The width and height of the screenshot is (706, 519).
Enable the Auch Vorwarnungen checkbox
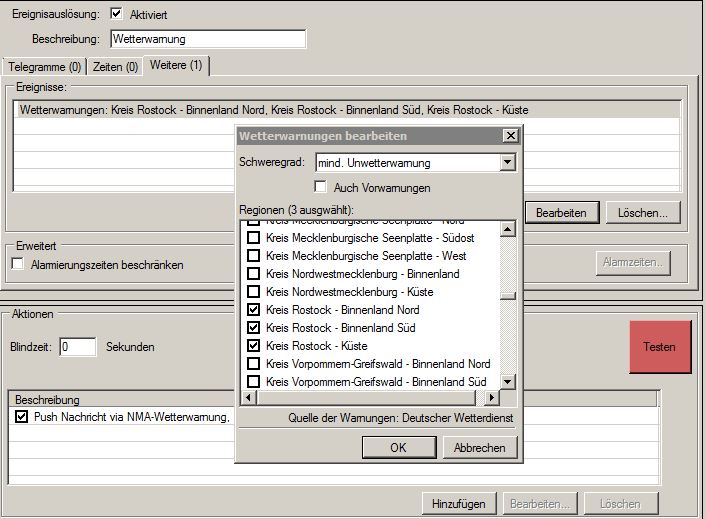[321, 187]
